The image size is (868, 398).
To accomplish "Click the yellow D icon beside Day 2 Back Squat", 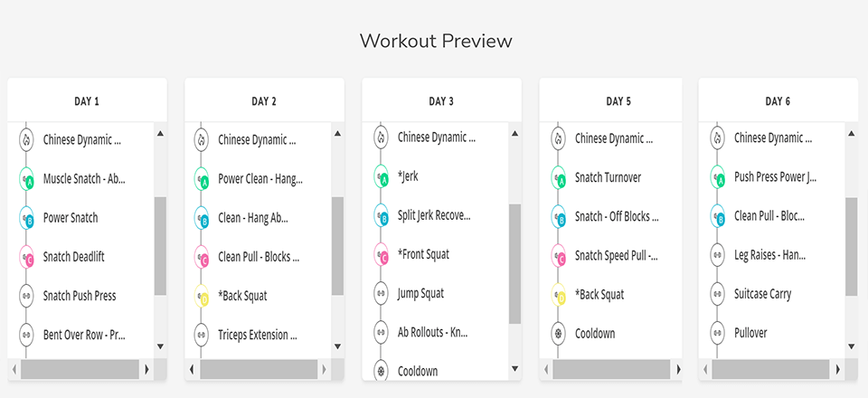I will pos(202,296).
